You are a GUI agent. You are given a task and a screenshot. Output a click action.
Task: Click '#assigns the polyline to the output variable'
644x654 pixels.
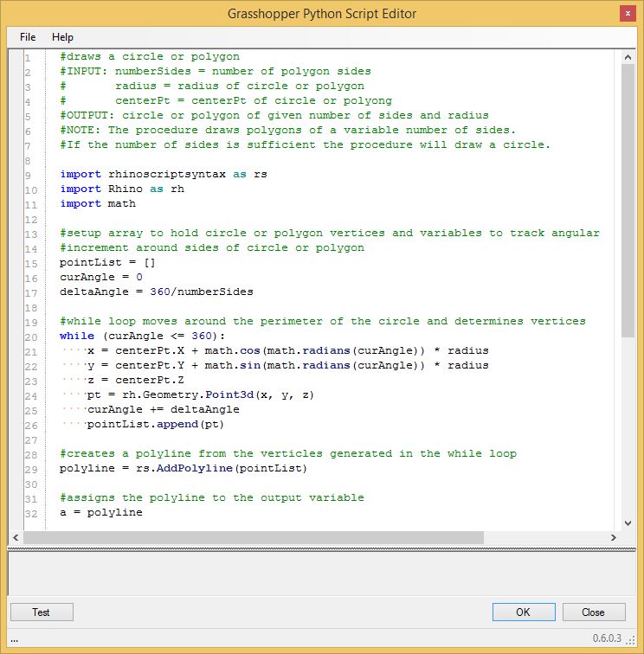[x=212, y=497]
